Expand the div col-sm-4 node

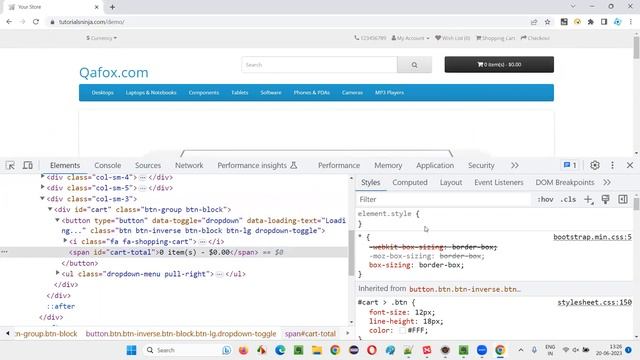[42, 176]
